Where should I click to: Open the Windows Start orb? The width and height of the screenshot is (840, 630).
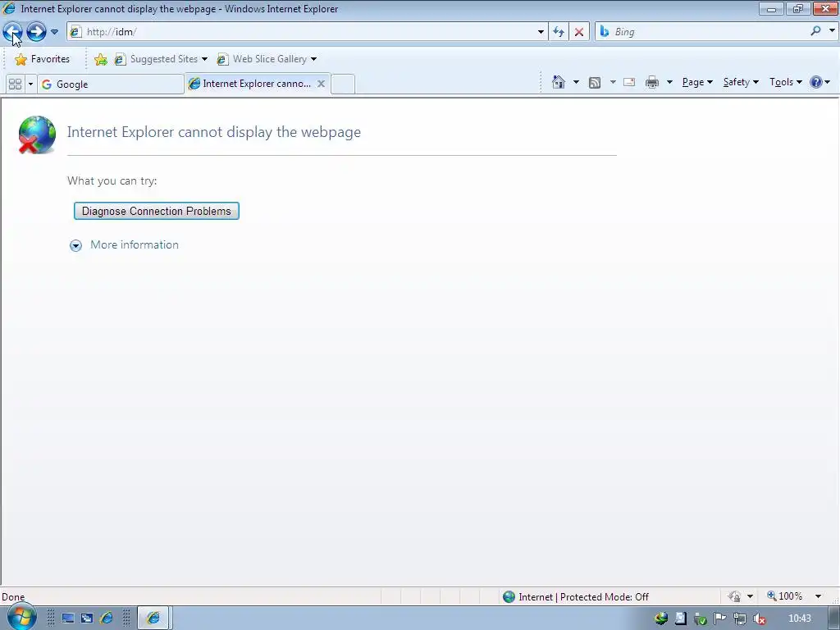(x=21, y=618)
